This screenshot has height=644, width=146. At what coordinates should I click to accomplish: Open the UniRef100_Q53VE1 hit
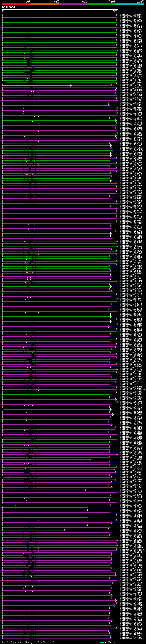click(x=131, y=17)
